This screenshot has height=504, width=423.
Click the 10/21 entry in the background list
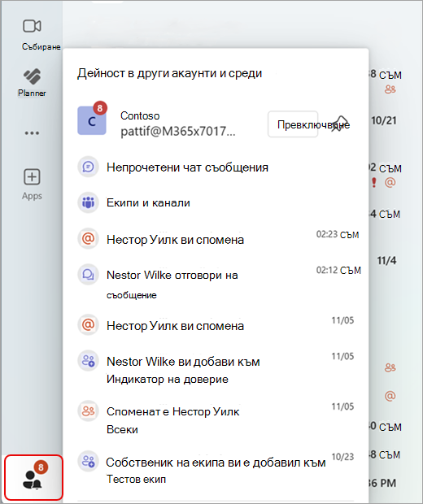tap(384, 120)
